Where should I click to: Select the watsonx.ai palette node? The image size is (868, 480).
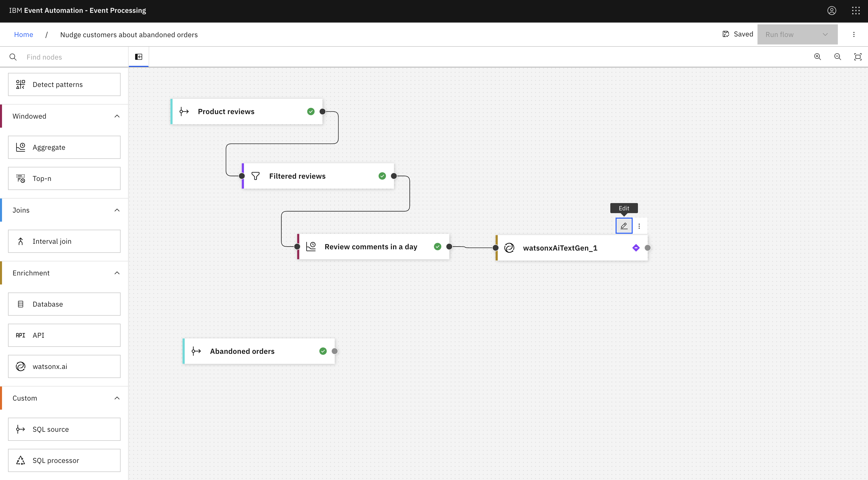[x=64, y=366]
